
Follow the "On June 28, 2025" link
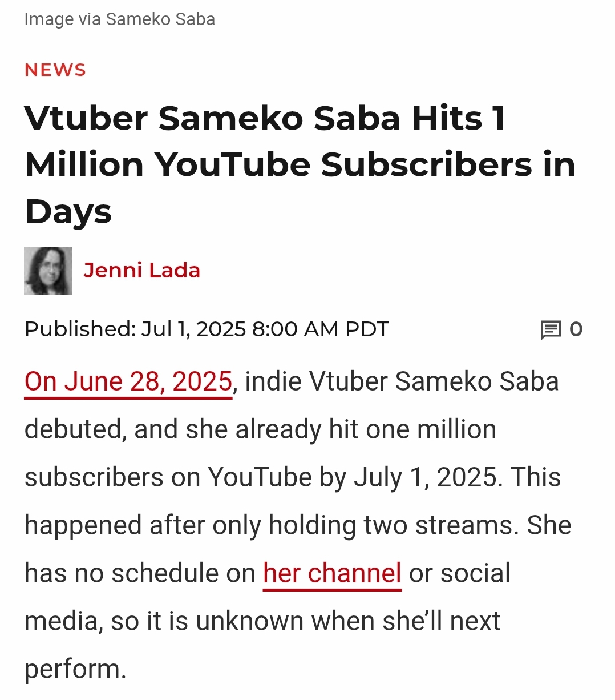click(128, 381)
